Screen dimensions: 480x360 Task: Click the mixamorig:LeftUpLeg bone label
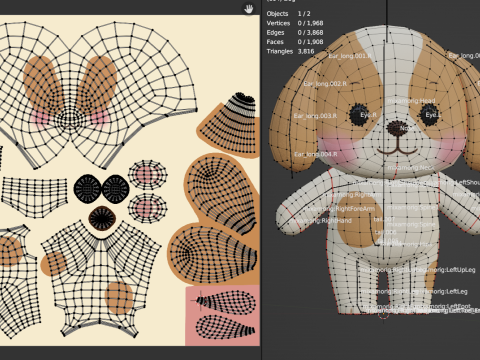(x=448, y=270)
